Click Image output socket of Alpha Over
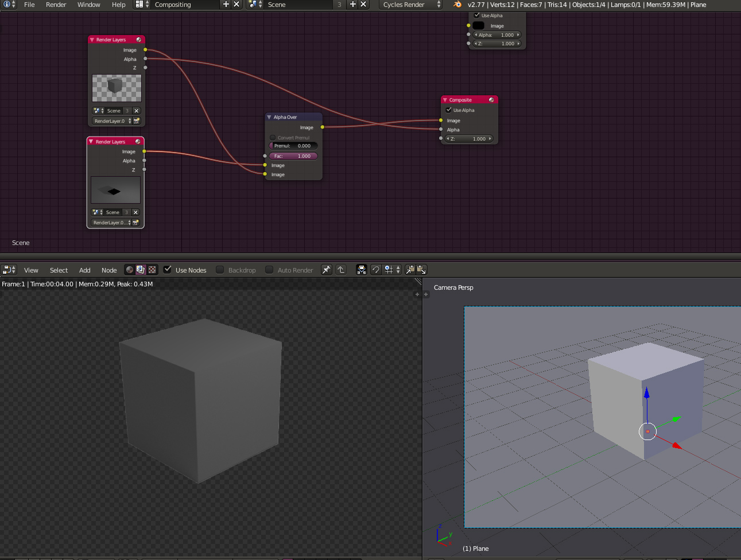This screenshot has height=560, width=741. click(x=322, y=127)
